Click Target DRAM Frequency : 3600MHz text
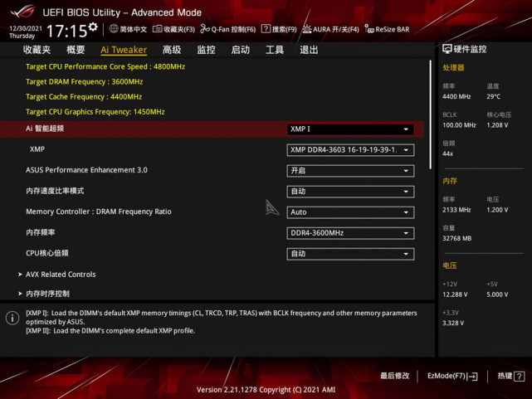The height and width of the screenshot is (399, 532). 84,81
